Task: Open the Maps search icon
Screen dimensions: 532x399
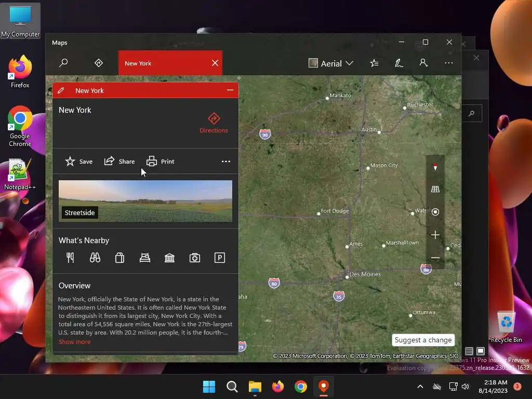Action: pos(63,63)
